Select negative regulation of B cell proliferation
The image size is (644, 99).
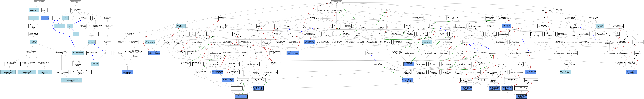(228, 80)
